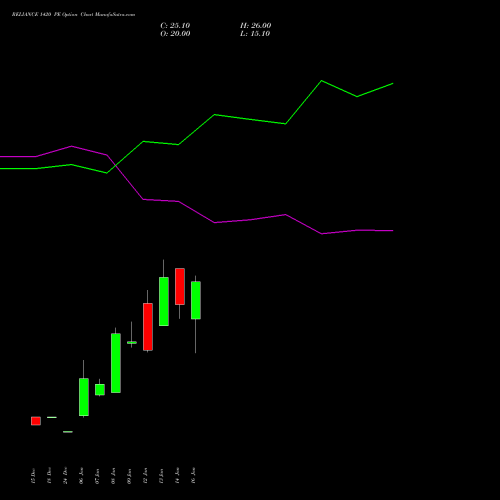Select the high value H: 26.00

(256, 26)
